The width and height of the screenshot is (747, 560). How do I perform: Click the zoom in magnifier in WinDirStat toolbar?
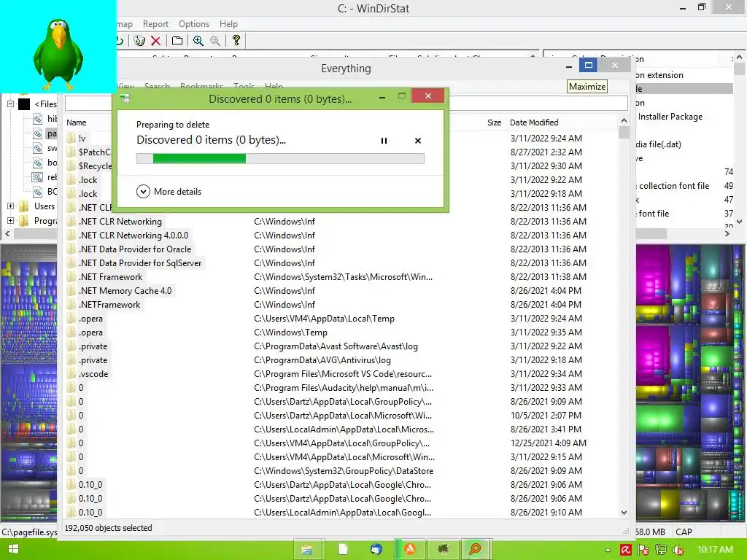tap(198, 41)
